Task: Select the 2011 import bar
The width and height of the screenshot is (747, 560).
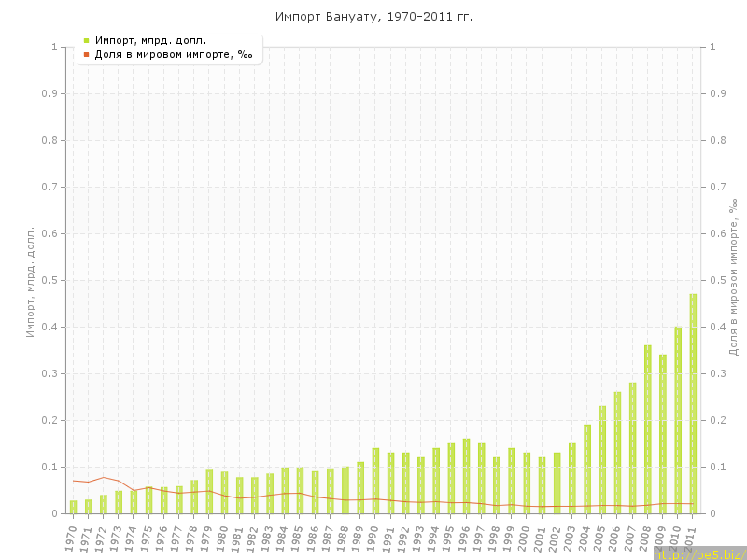Action: tap(693, 404)
